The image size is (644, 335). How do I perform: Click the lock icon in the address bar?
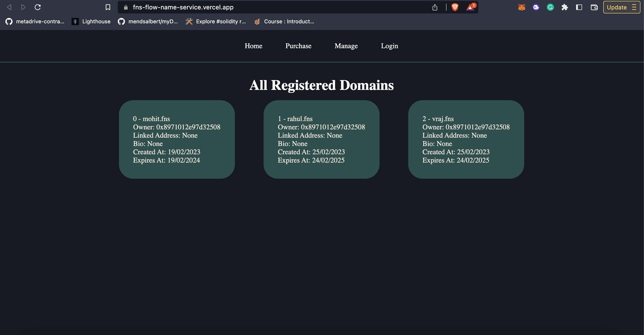[125, 7]
